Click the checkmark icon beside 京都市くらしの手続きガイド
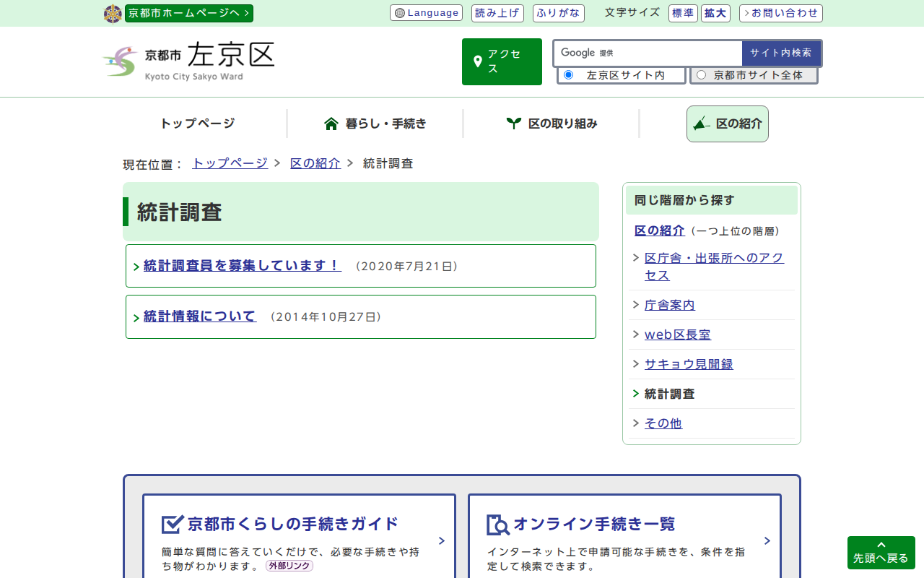The width and height of the screenshot is (924, 578). tap(172, 524)
